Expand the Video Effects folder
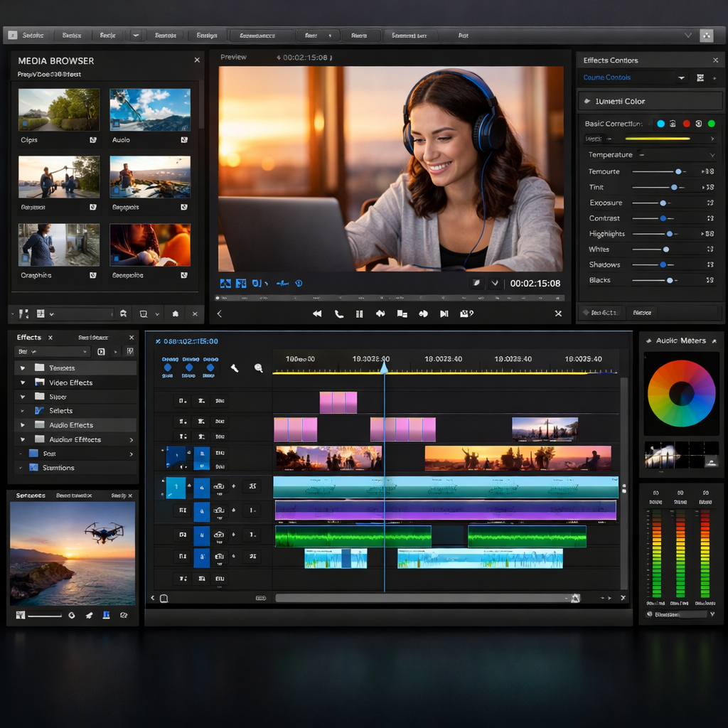The image size is (728, 728). (x=23, y=382)
